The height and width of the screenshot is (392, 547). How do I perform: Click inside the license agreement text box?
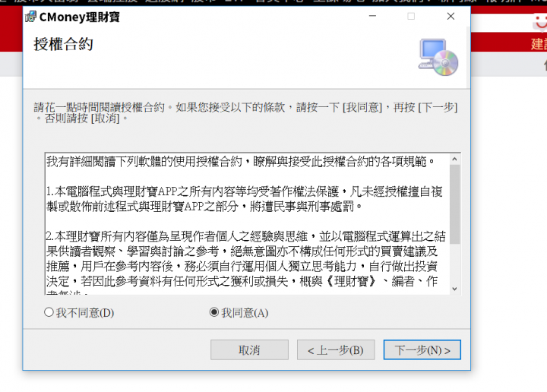[x=248, y=224]
